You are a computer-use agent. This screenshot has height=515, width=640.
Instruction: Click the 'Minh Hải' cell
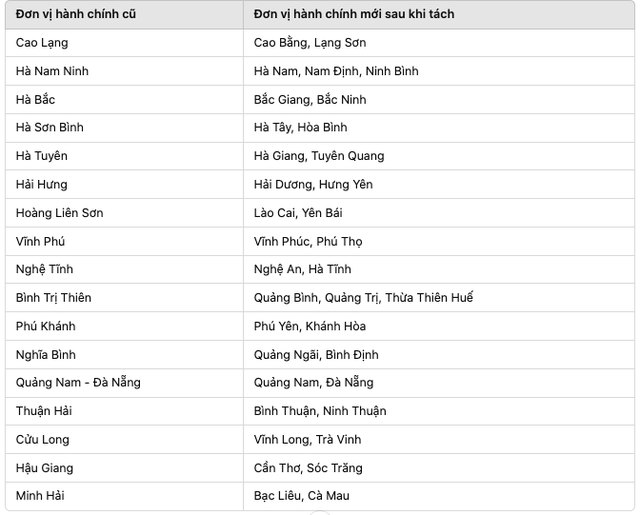[x=41, y=495]
